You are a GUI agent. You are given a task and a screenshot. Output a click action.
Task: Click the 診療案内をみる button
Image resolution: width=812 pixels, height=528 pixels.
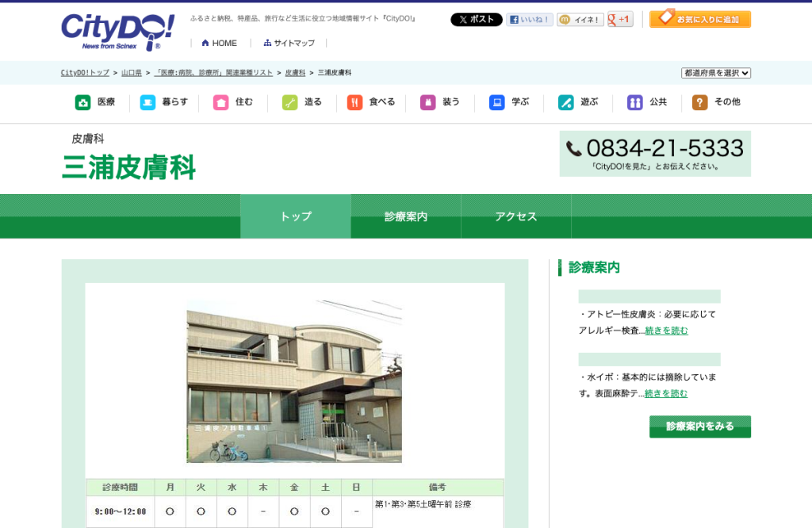(x=700, y=427)
